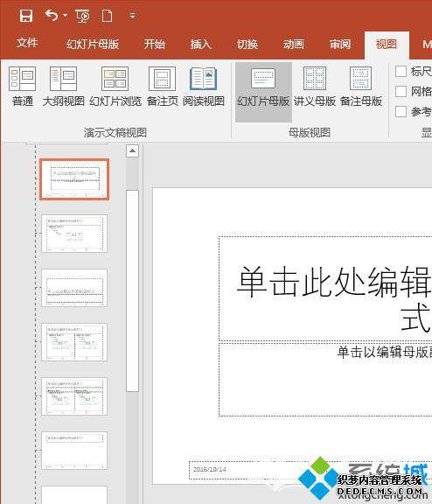Click the Save icon in quick access toolbar
This screenshot has height=504, width=432.
coord(25,16)
